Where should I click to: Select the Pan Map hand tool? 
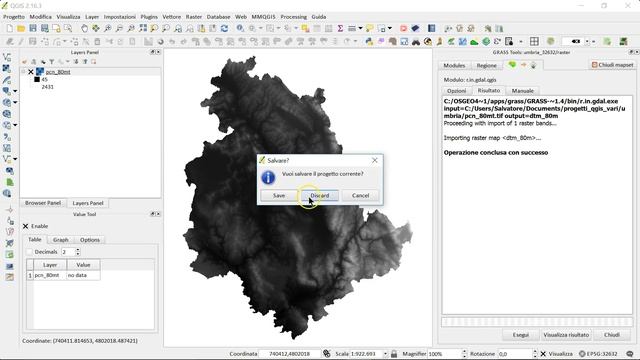[x=84, y=28]
